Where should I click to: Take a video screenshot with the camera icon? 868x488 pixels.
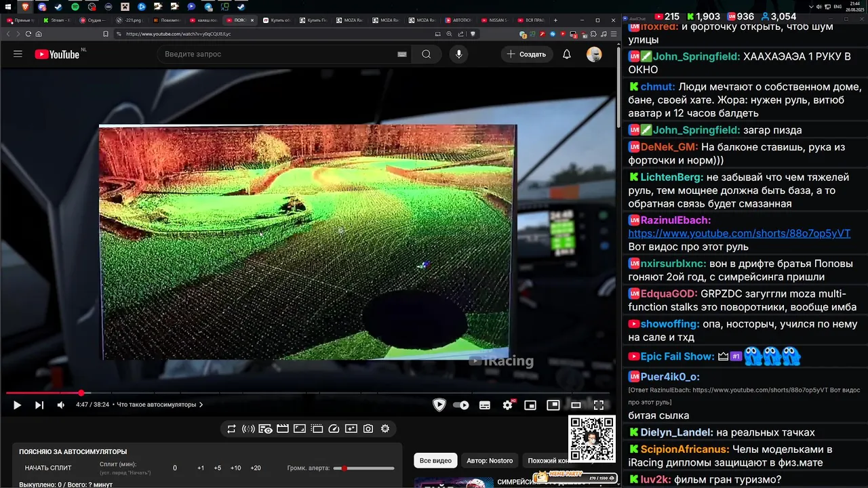coord(368,428)
